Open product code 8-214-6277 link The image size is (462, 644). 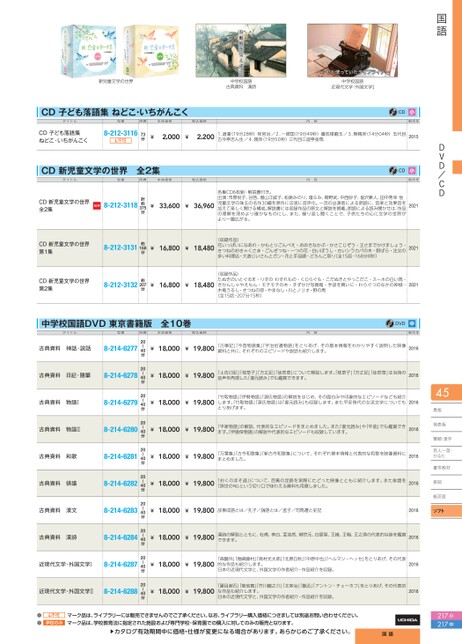tap(120, 348)
